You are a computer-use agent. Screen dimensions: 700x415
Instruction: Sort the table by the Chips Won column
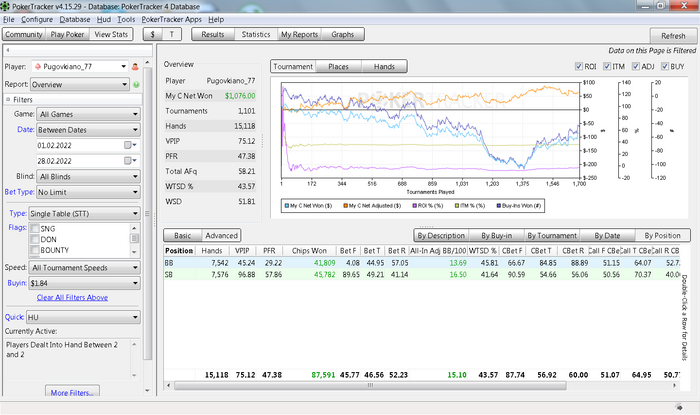[309, 251]
